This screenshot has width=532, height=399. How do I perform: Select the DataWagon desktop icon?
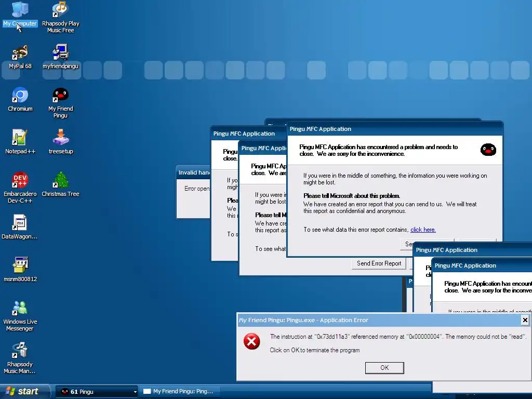[x=20, y=227]
